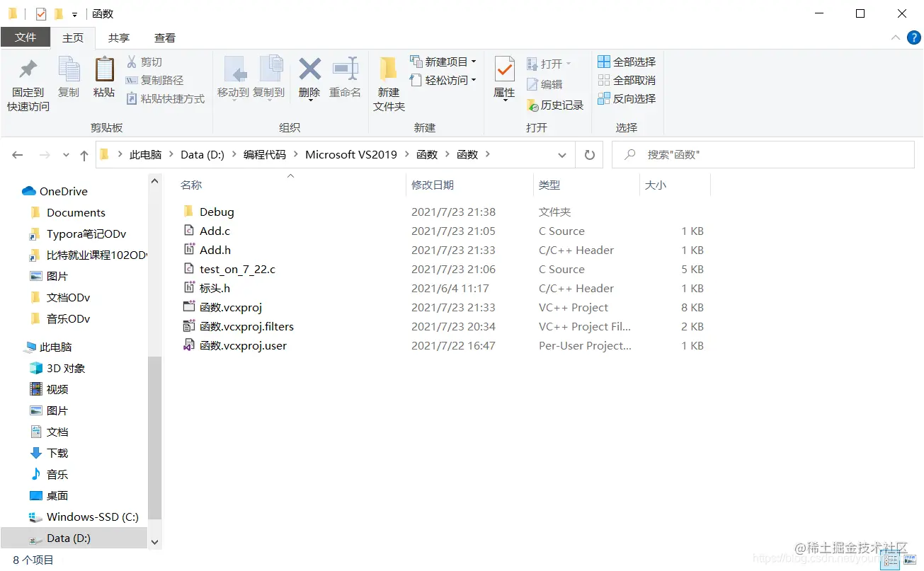
Task: Select Documents under OneDrive
Action: click(x=68, y=213)
